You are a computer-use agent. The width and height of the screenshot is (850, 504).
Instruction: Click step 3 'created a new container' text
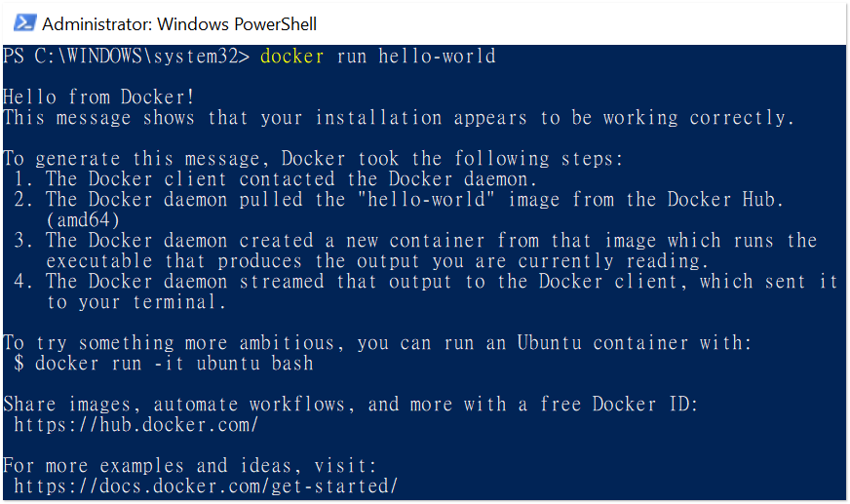click(x=362, y=241)
